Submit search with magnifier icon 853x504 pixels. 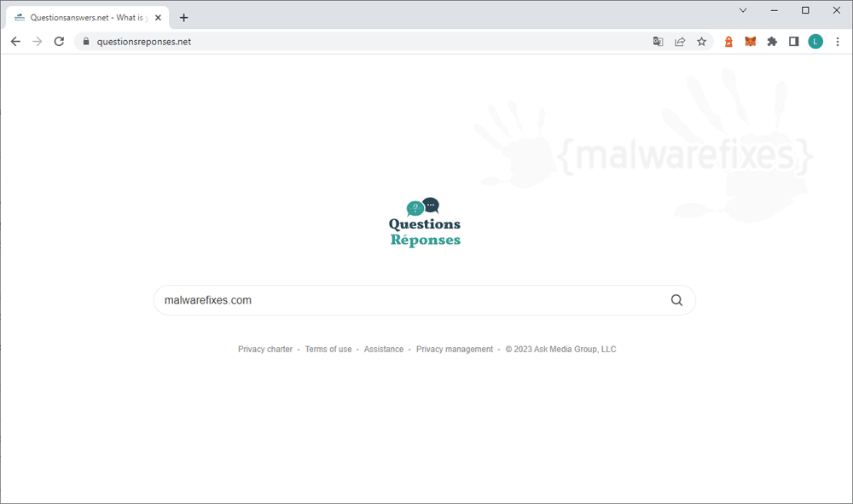[676, 300]
